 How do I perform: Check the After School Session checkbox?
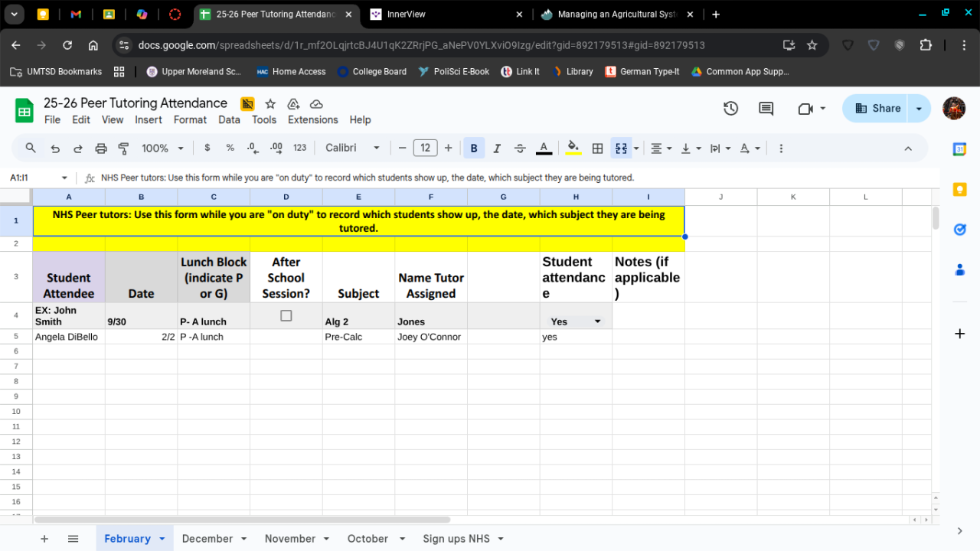pos(286,315)
